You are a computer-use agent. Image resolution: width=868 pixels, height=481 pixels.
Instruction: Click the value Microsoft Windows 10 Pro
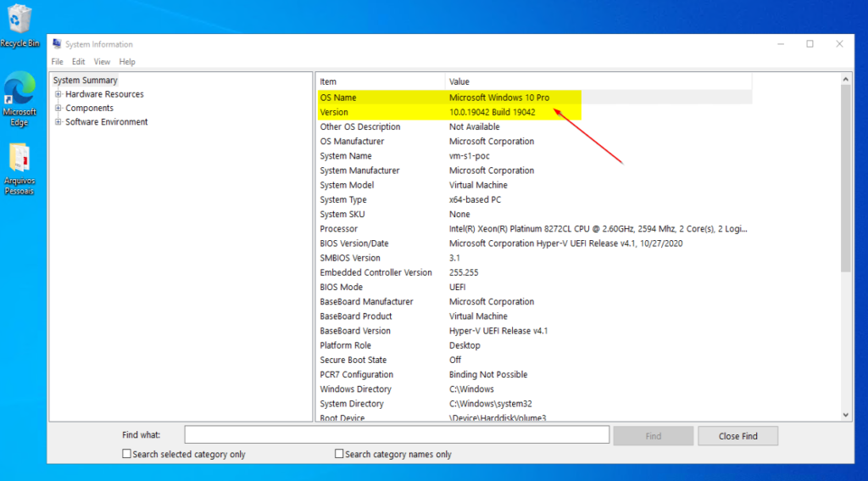point(498,98)
